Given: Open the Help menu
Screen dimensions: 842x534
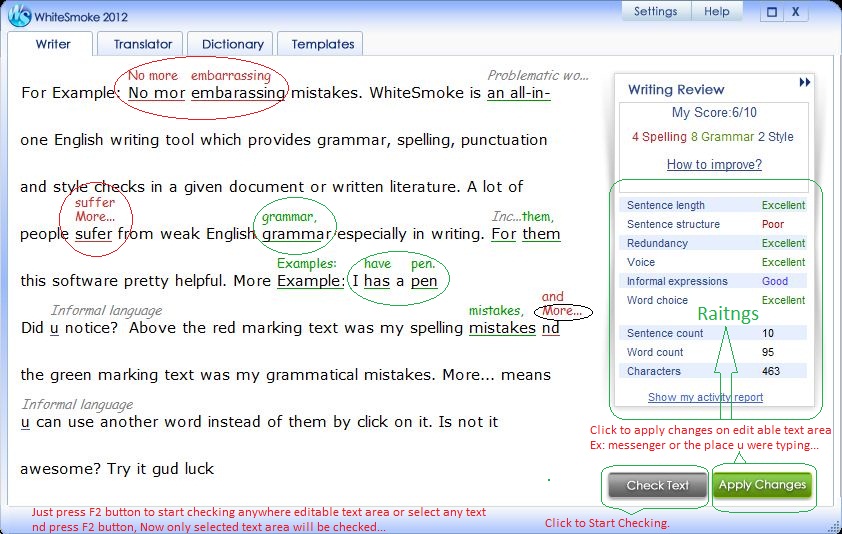Looking at the screenshot, I should coord(716,12).
